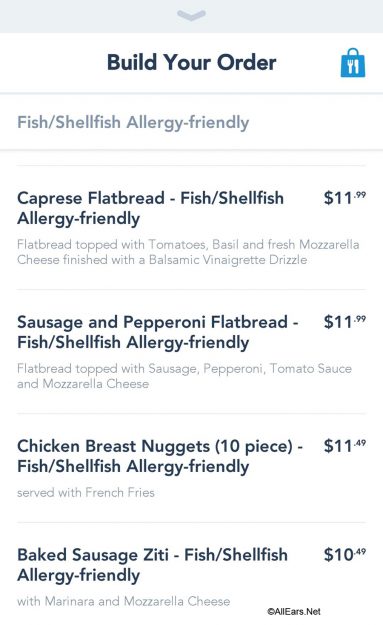383x625 pixels.
Task: Click the AllEars.Net watermark text
Action: [x=294, y=611]
